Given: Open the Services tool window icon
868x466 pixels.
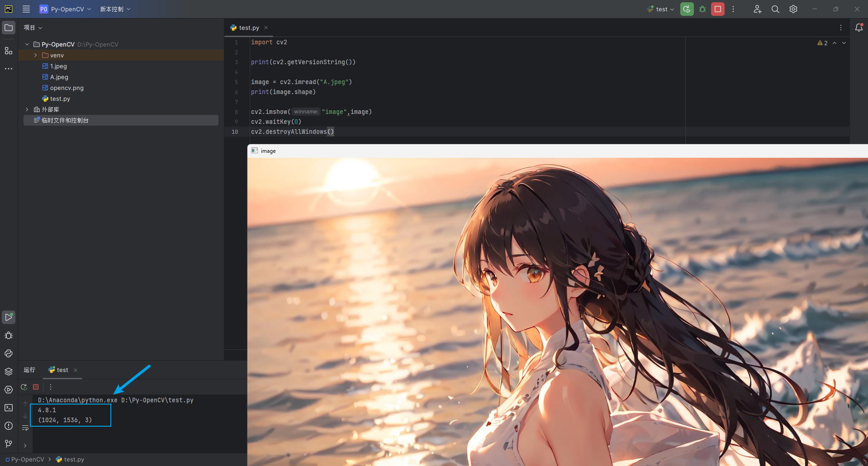Looking at the screenshot, I should pos(9,390).
